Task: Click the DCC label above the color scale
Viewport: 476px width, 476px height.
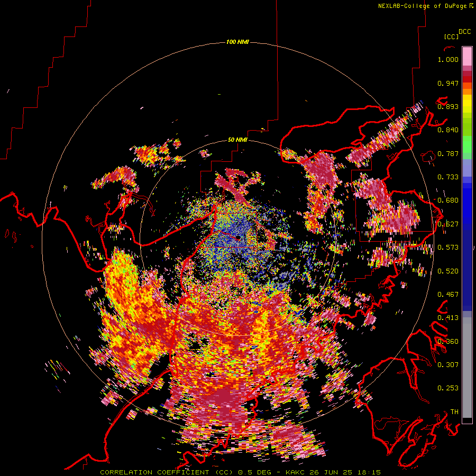Action: (x=464, y=32)
